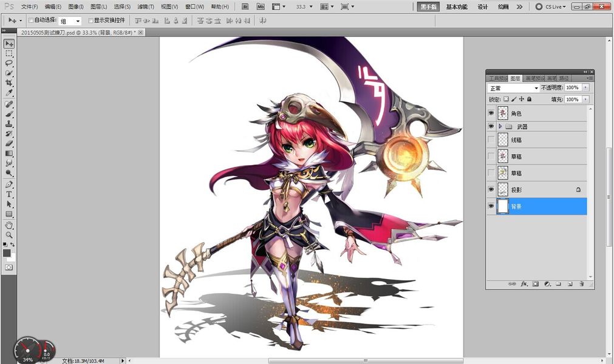Screen dimensions: 614x364
Task: Toggle Quick Mask mode icon
Action: (9, 268)
